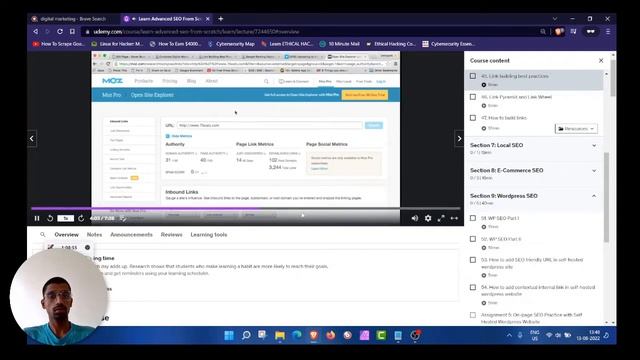Viewport: 640px width, 360px height.
Task: Select the Notes tab
Action: tap(94, 235)
